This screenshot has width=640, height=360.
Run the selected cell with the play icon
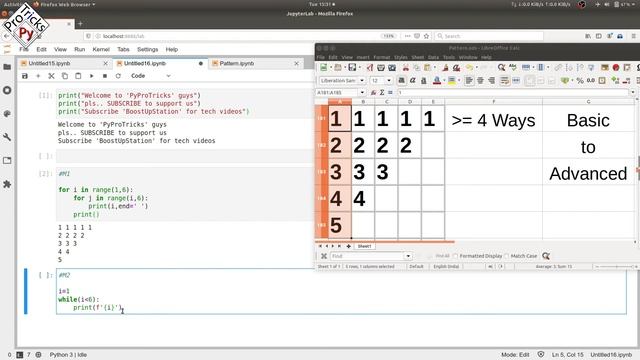[x=92, y=76]
